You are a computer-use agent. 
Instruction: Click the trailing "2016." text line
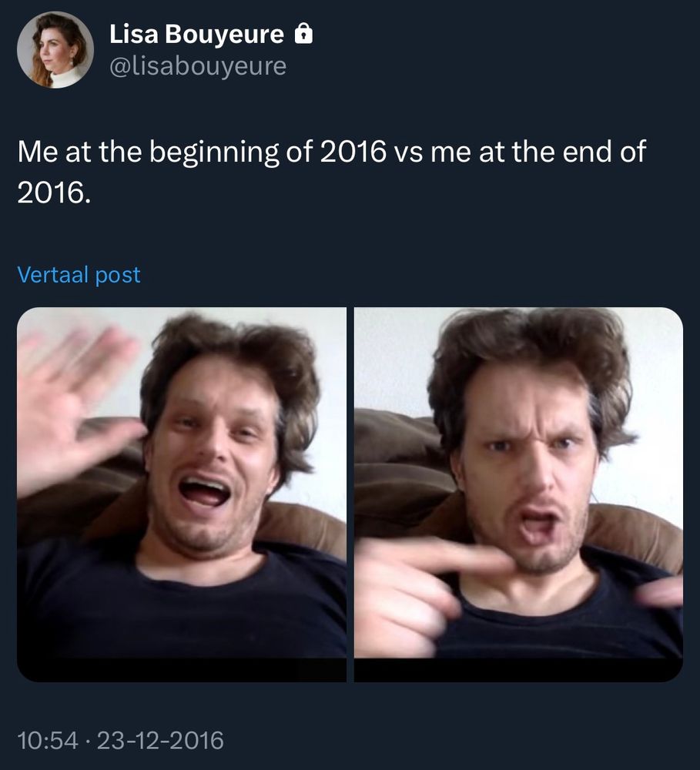click(54, 192)
